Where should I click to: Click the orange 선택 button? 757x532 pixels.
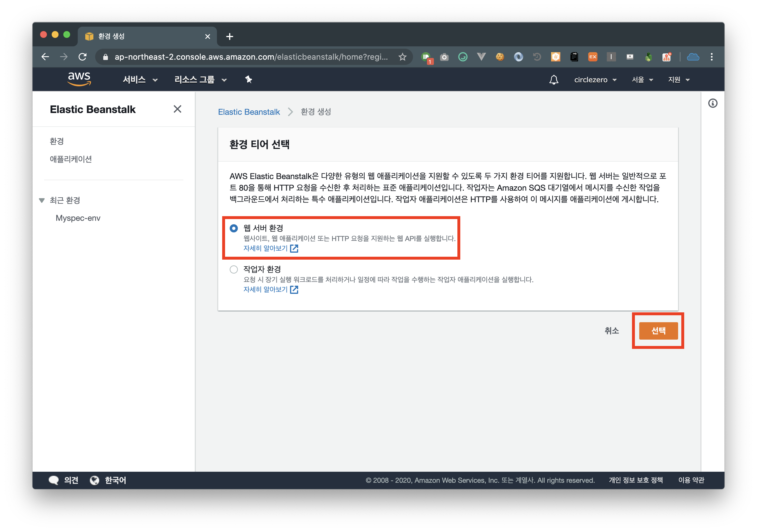[658, 331]
